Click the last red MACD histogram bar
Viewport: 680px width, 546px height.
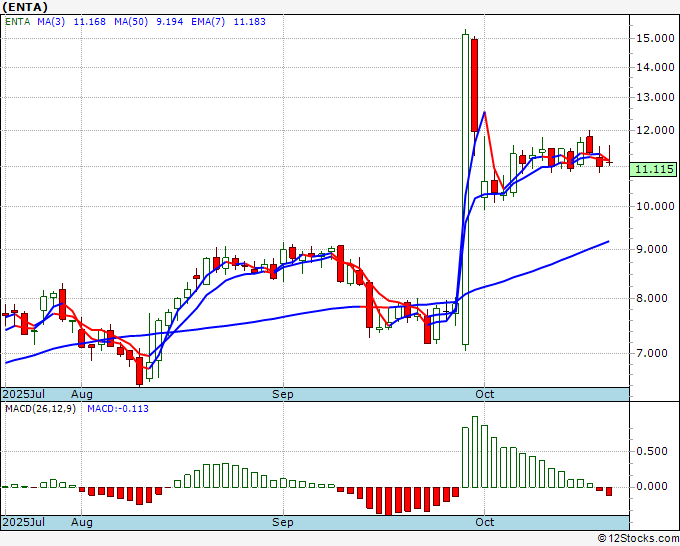coord(609,491)
